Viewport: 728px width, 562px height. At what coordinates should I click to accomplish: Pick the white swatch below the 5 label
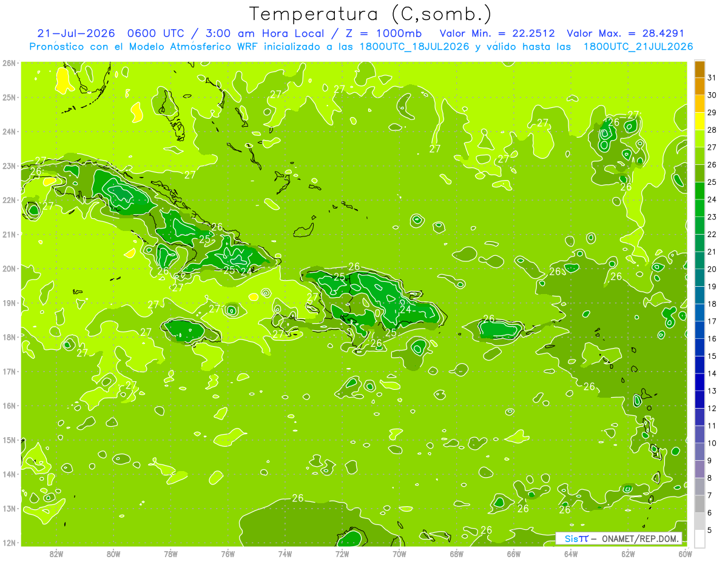click(699, 538)
